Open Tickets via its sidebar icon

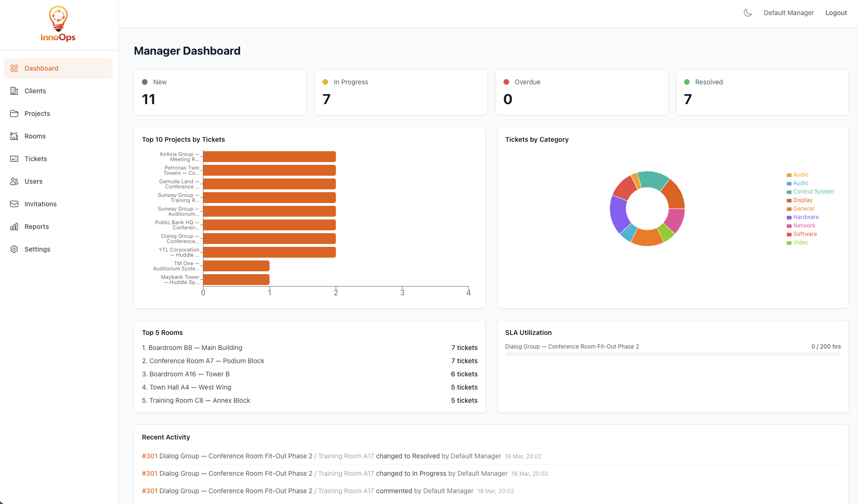pos(14,159)
